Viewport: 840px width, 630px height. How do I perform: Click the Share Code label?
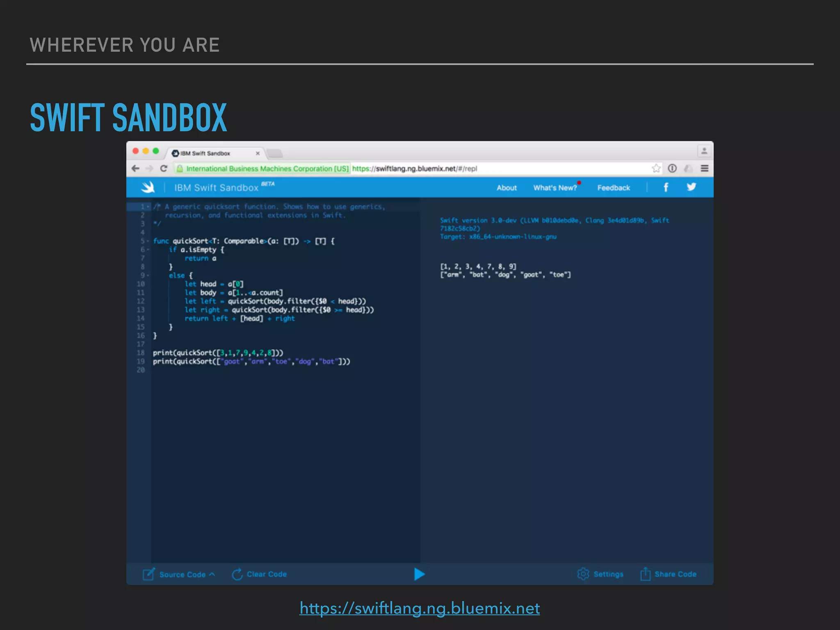pyautogui.click(x=676, y=574)
